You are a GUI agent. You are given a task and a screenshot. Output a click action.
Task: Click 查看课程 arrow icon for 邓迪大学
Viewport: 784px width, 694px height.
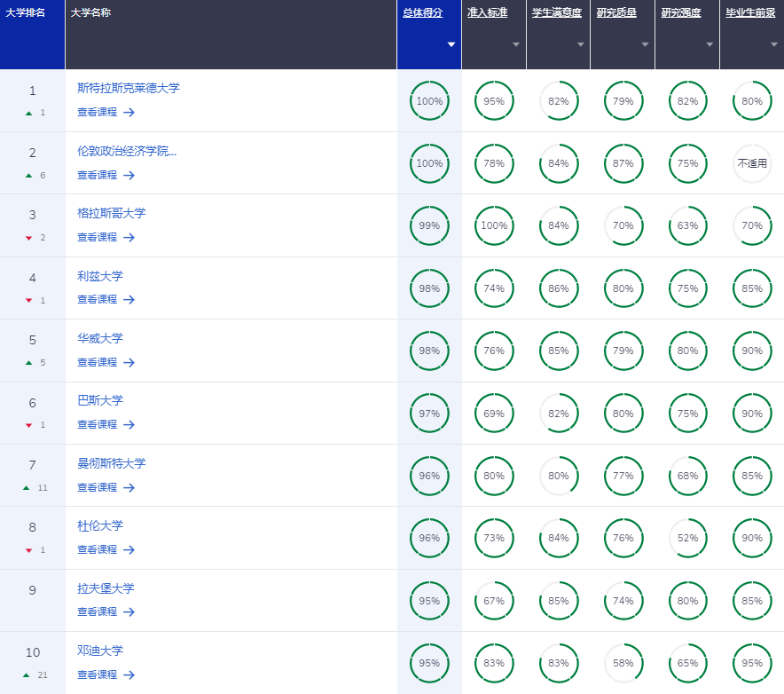129,675
